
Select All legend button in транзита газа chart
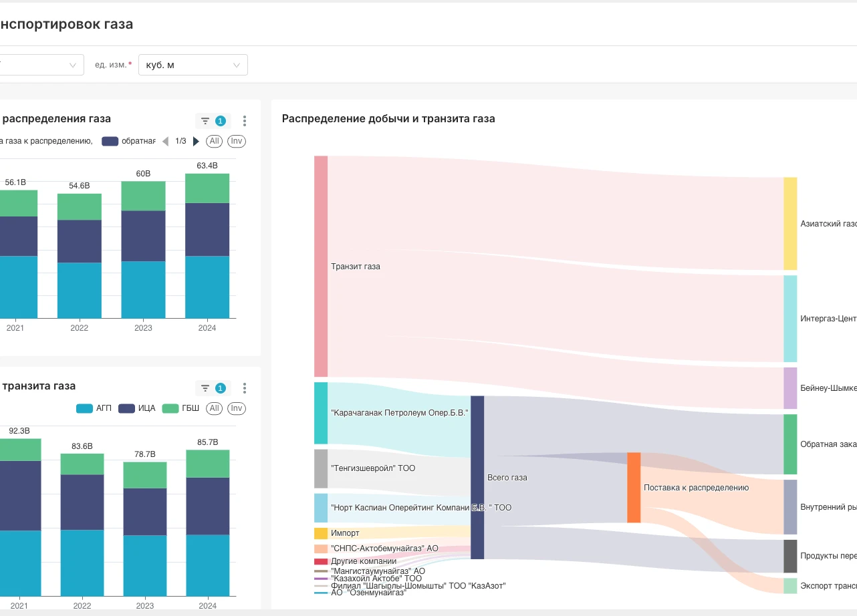click(214, 408)
